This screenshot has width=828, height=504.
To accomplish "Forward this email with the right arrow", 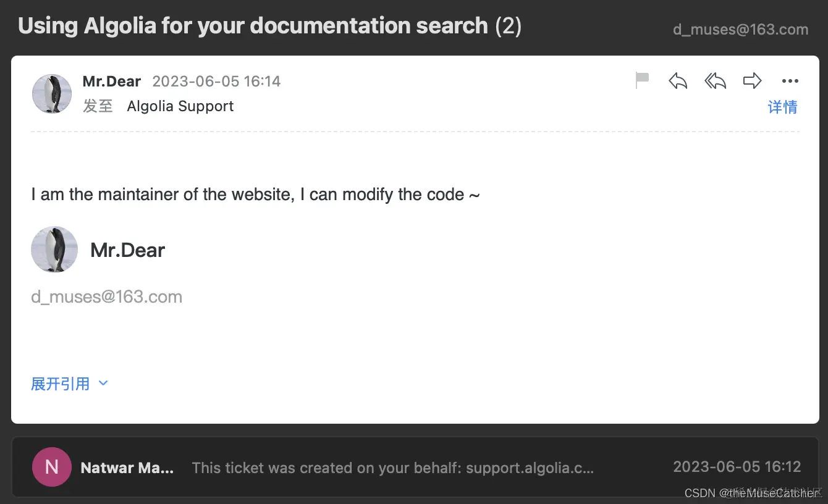I will (752, 80).
